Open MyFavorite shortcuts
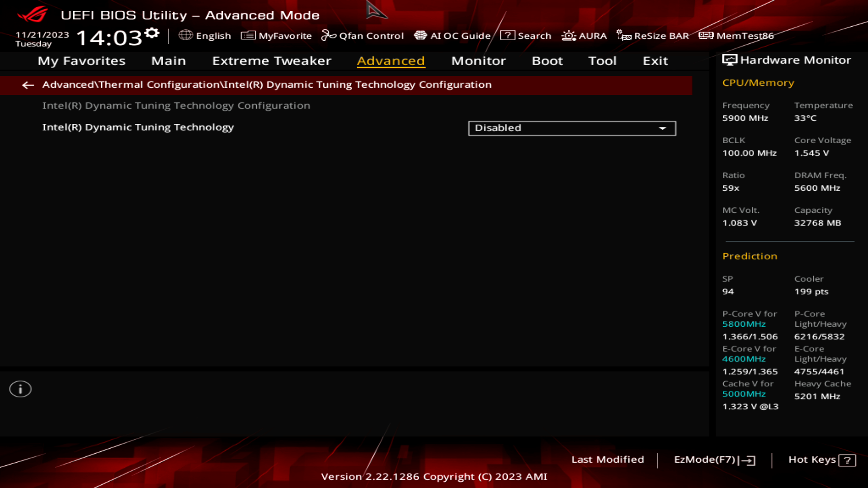This screenshot has height=488, width=868. (276, 36)
